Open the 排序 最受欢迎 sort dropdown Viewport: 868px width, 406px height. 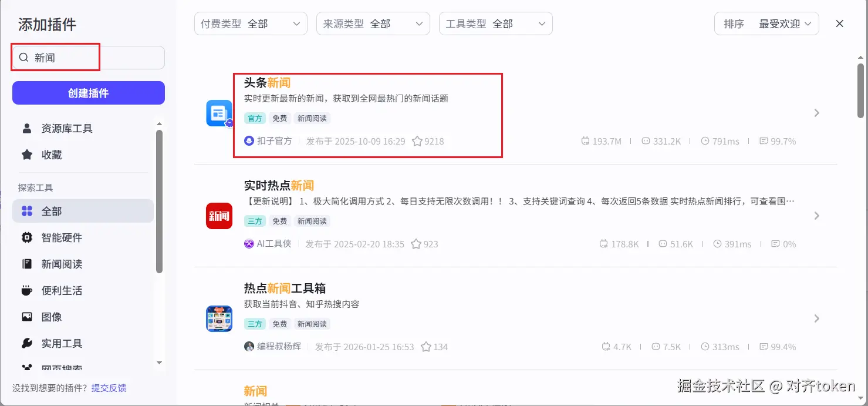(x=766, y=24)
